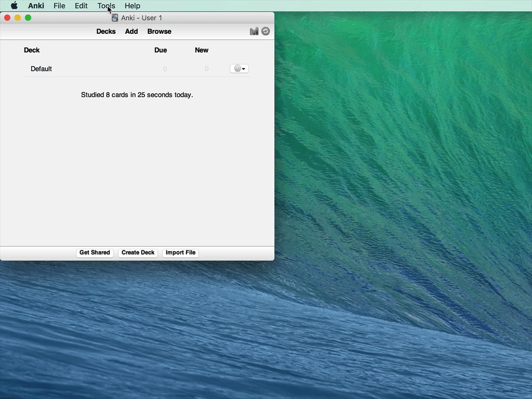Open the Browse card browser
This screenshot has width=532, height=399.
click(x=159, y=31)
